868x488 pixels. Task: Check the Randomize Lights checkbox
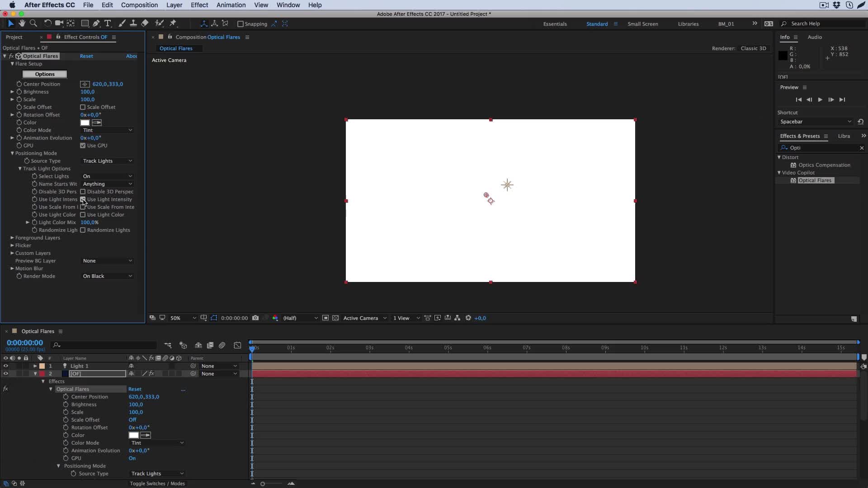83,230
